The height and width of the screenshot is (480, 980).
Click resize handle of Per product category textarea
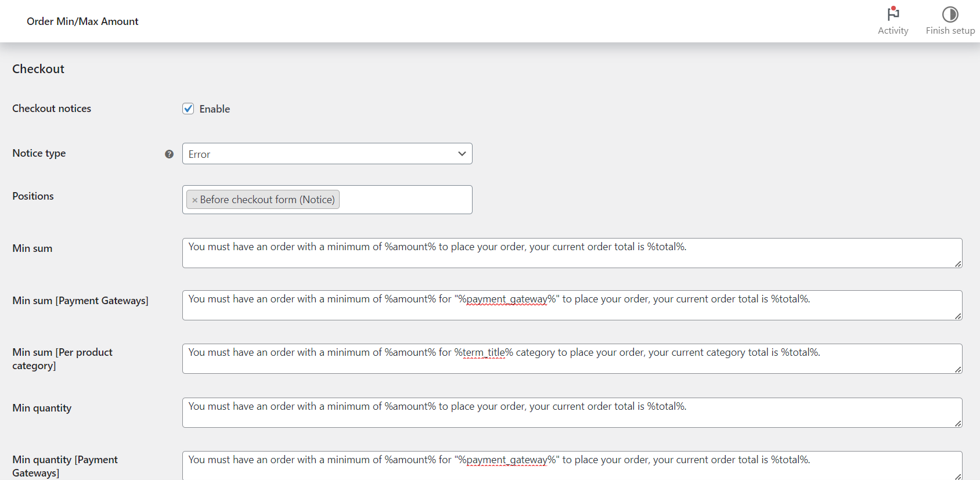tap(958, 370)
